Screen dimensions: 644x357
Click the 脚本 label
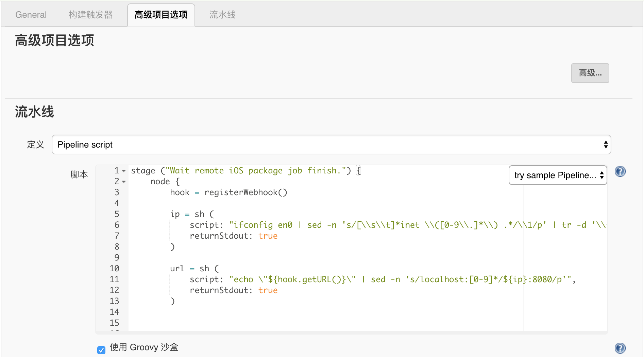point(79,174)
